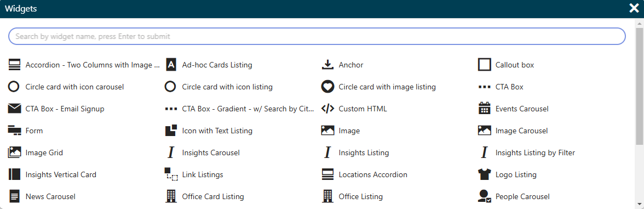The height and width of the screenshot is (209, 644).
Task: Choose the Ad-hoc Cards Listing label
Action: pos(217,65)
